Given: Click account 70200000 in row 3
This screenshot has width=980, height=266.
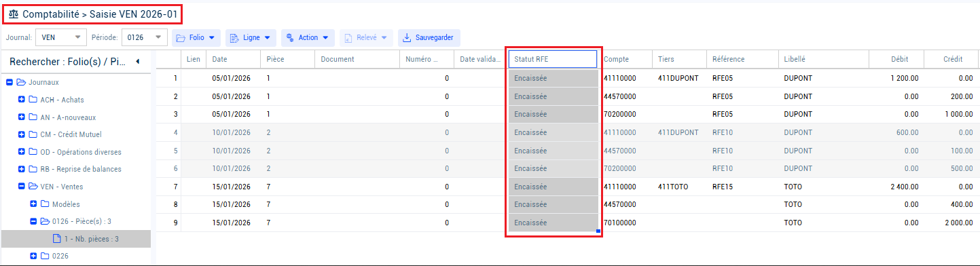Looking at the screenshot, I should [626, 114].
